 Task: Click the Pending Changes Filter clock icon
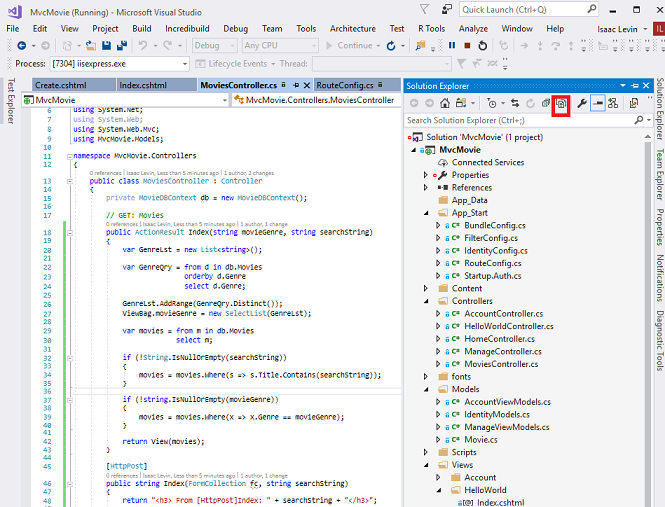[492, 103]
